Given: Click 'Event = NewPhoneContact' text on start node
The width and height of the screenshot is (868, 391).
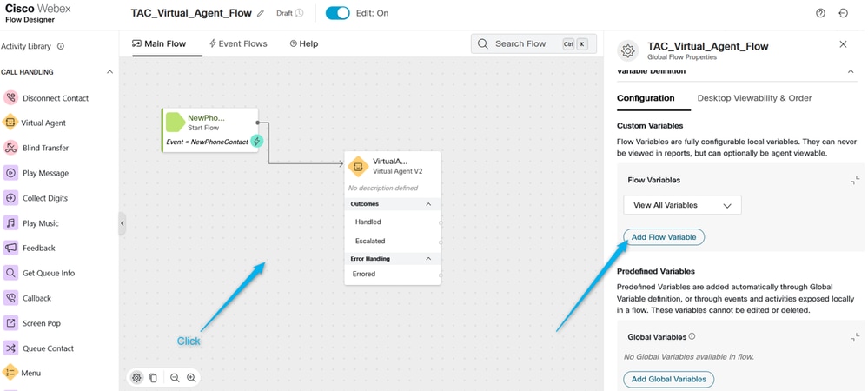Looking at the screenshot, I should pyautogui.click(x=207, y=142).
